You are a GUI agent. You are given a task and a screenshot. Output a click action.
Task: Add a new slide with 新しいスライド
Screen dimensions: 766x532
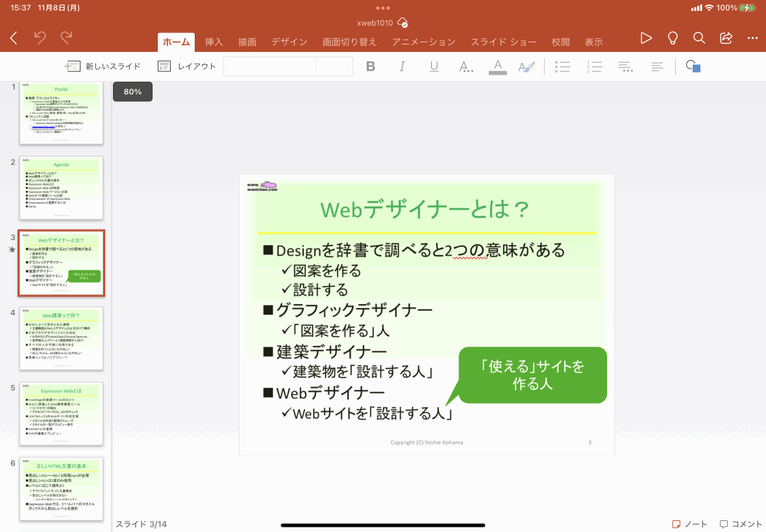(103, 66)
